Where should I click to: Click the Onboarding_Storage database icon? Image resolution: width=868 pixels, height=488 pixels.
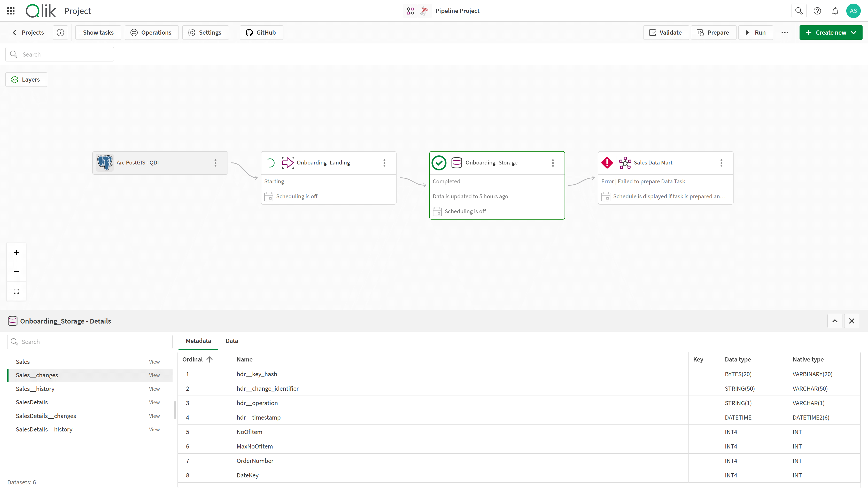(x=456, y=163)
